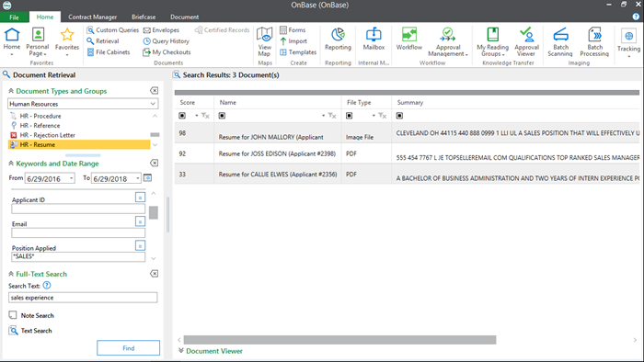
Task: Open Tracking
Action: pyautogui.click(x=628, y=42)
